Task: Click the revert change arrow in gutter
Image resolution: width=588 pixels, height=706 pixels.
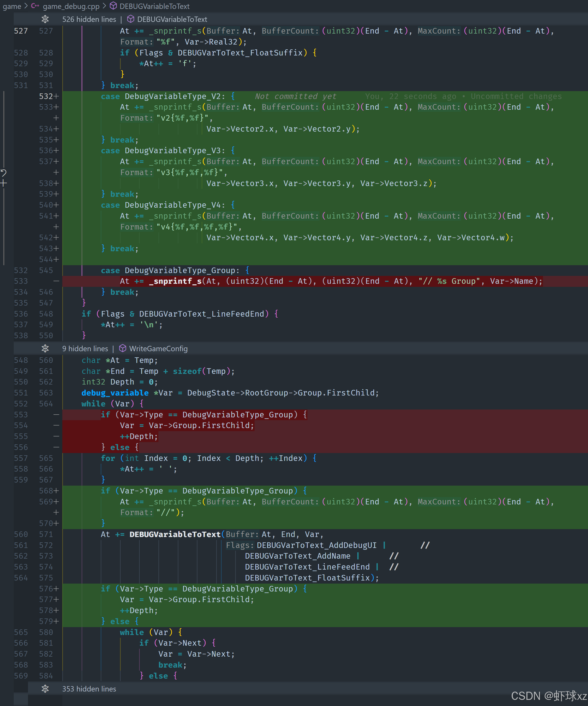Action: (x=3, y=173)
